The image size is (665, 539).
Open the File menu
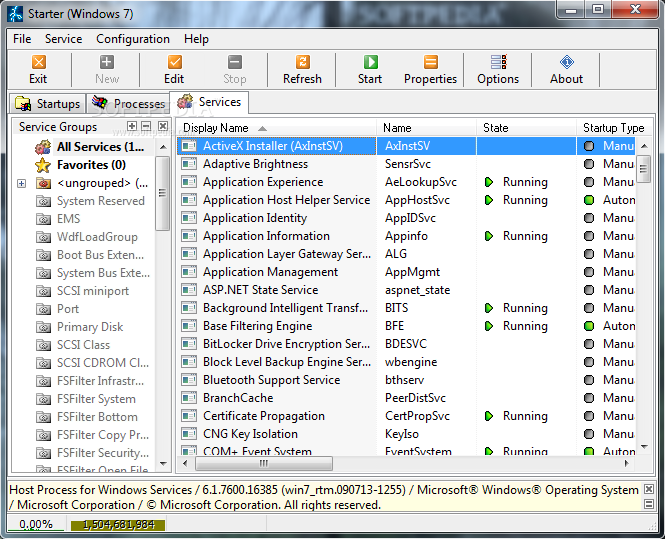point(22,39)
